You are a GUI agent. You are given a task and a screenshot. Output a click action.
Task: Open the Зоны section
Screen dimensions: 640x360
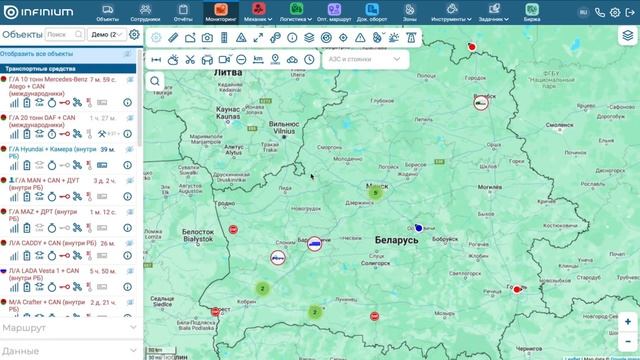[409, 12]
